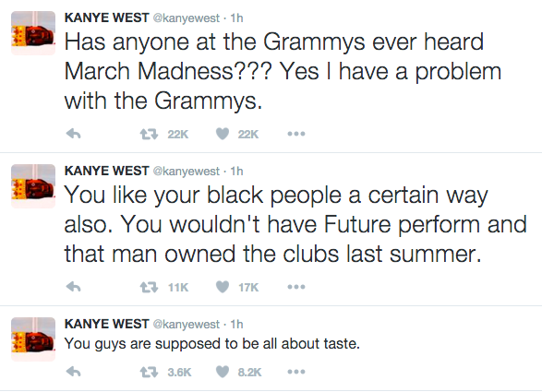
Task: Open the avatar beside the Future tweet
Action: 33,186
